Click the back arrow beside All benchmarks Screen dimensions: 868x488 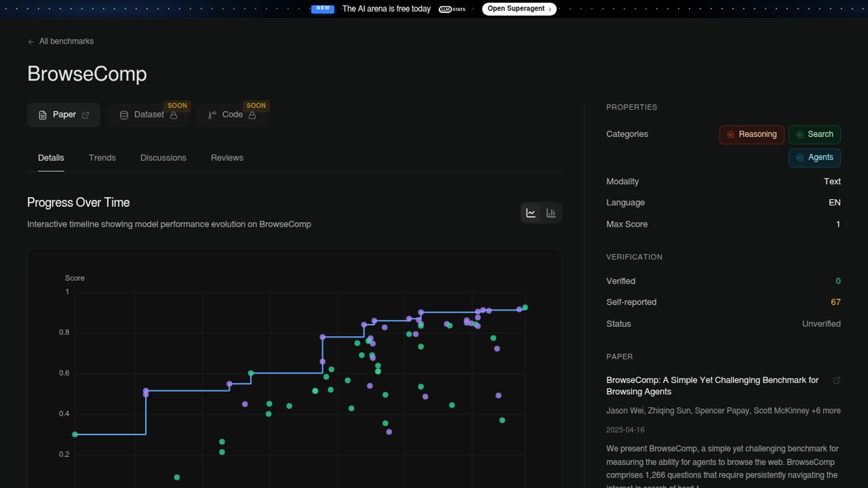(31, 42)
